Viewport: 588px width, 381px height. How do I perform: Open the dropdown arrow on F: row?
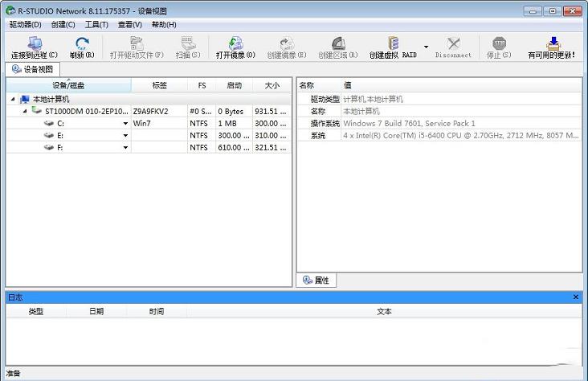(x=125, y=148)
